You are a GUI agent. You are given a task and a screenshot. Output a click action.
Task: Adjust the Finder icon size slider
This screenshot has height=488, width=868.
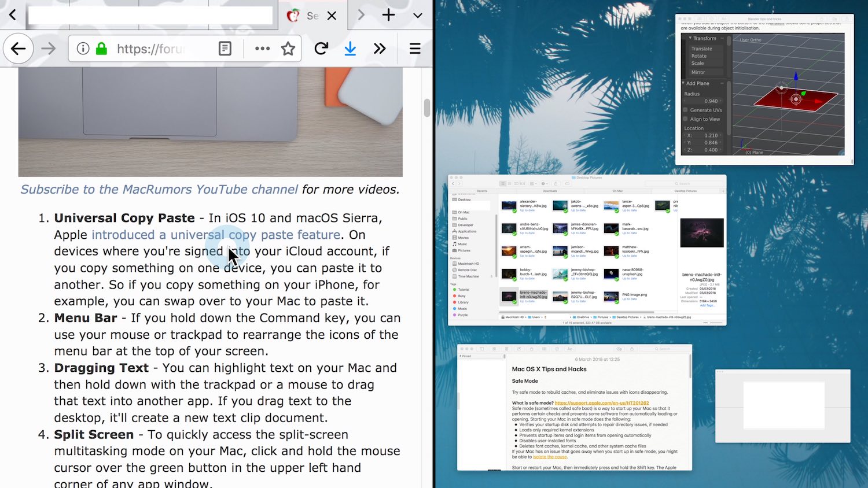pos(713,323)
